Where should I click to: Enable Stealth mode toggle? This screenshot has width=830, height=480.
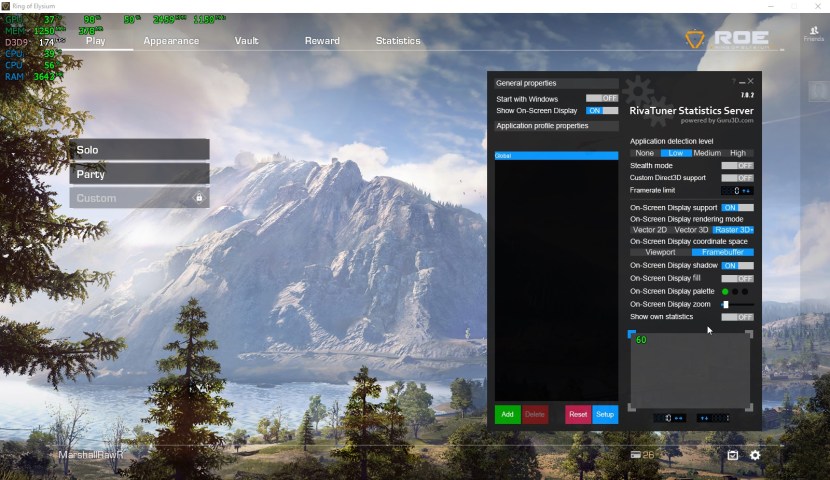(x=737, y=165)
